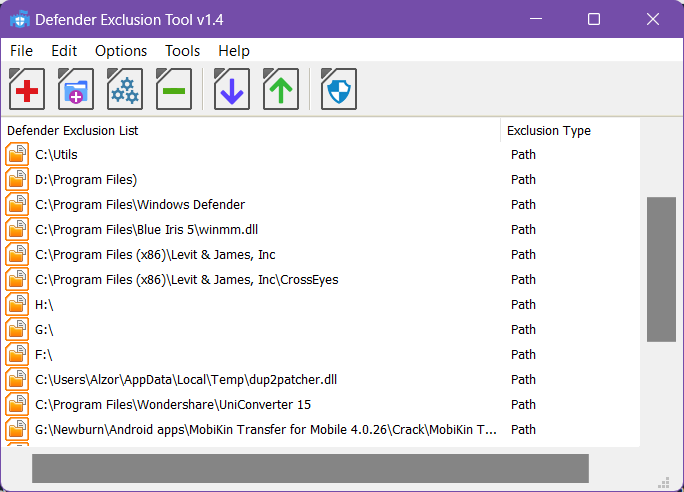The width and height of the screenshot is (684, 492).
Task: Click folder icon beside dup2patcher.dll entry
Action: point(17,379)
